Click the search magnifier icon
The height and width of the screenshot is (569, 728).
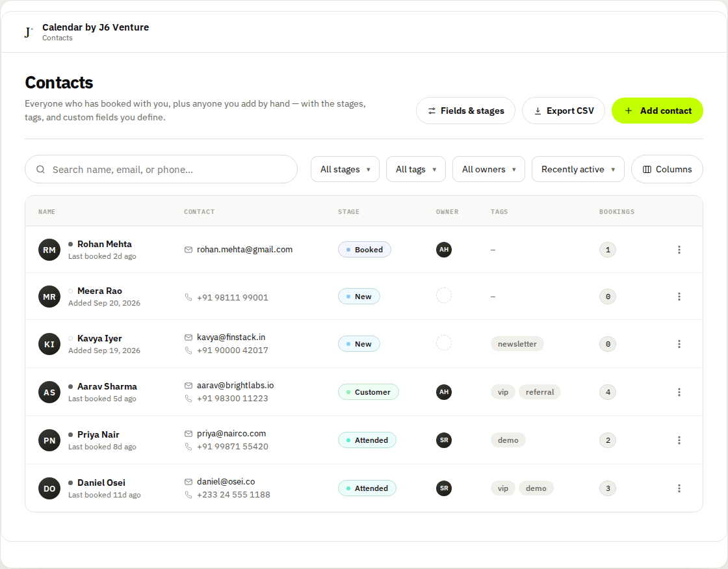41,169
